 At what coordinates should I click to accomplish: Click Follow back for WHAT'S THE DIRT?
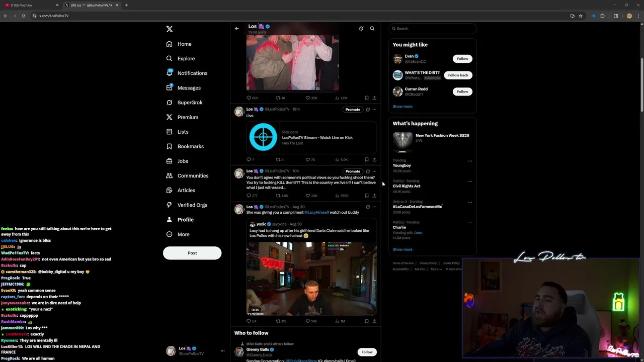click(458, 75)
